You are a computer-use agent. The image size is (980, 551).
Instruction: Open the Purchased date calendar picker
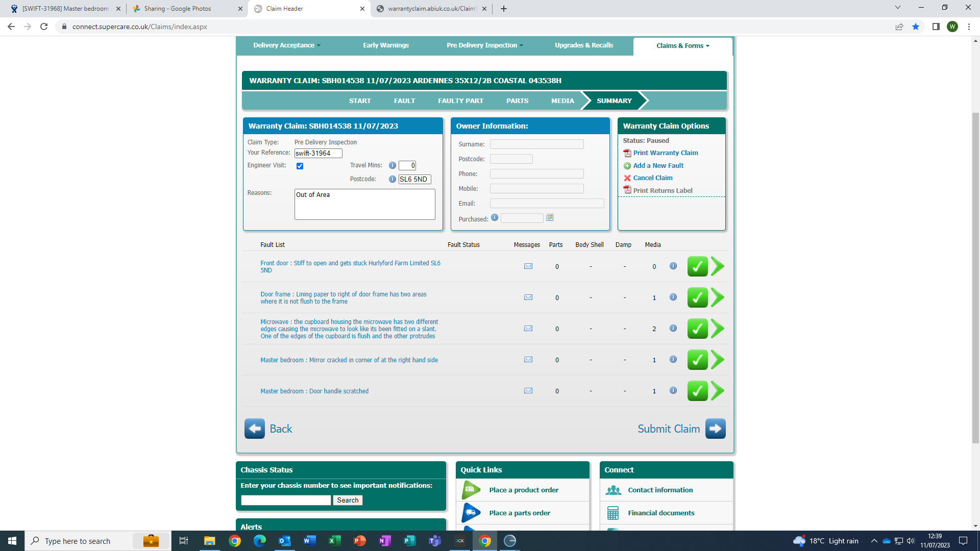[x=550, y=218]
